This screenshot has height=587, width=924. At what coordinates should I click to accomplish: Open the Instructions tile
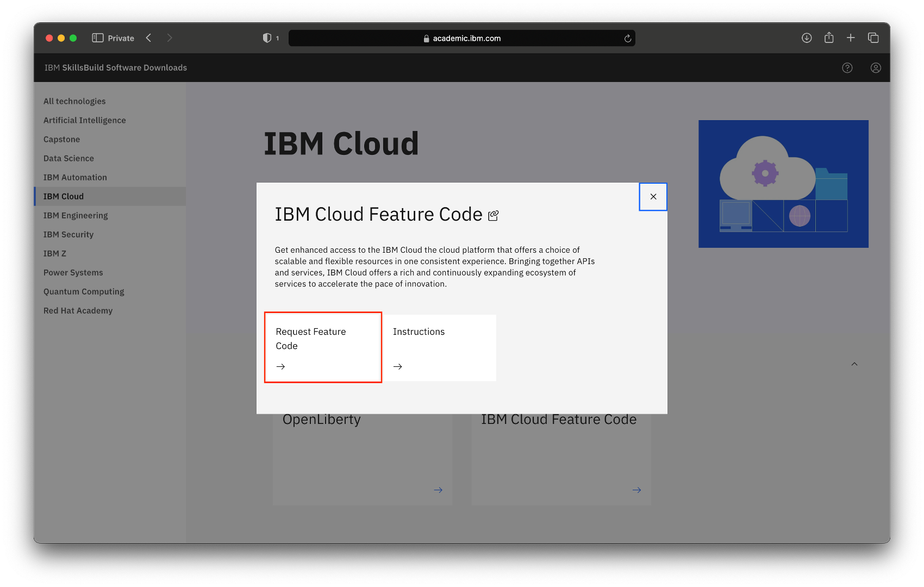pos(439,347)
